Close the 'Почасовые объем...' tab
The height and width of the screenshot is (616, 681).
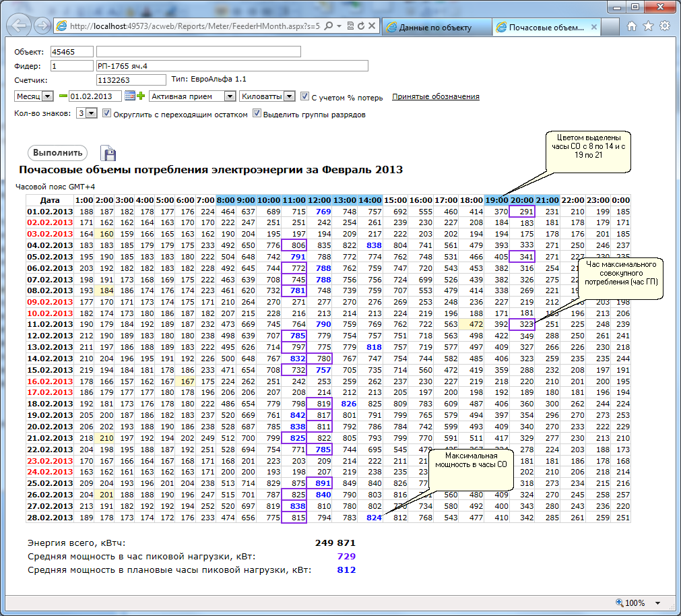593,27
